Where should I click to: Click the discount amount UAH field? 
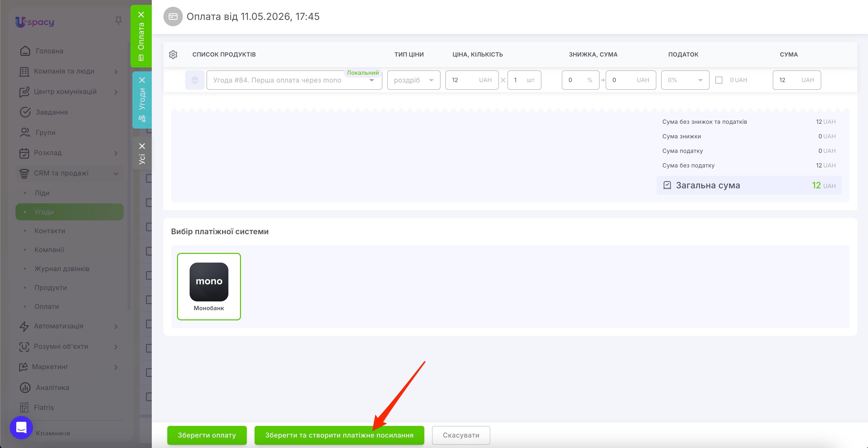pyautogui.click(x=631, y=80)
